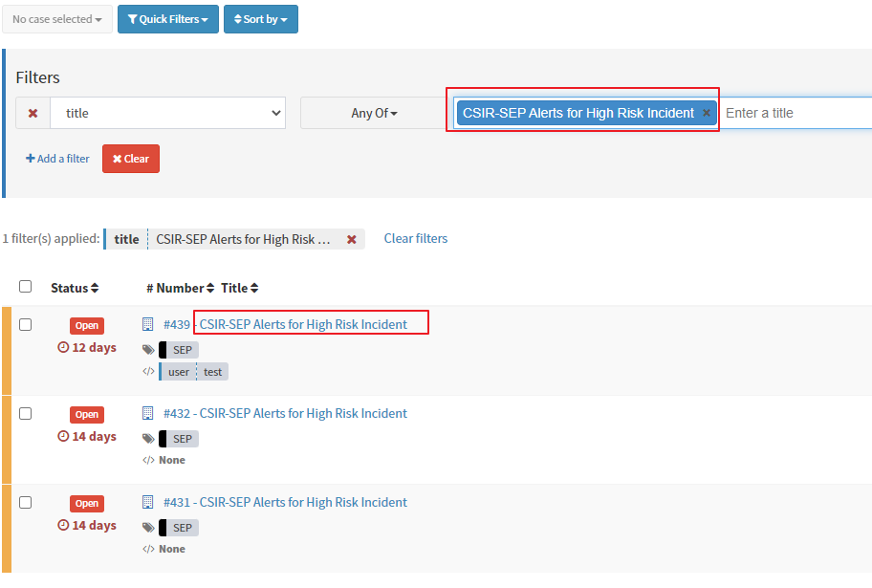Image resolution: width=872 pixels, height=588 pixels.
Task: Open the Quick Filters menu
Action: [x=167, y=18]
